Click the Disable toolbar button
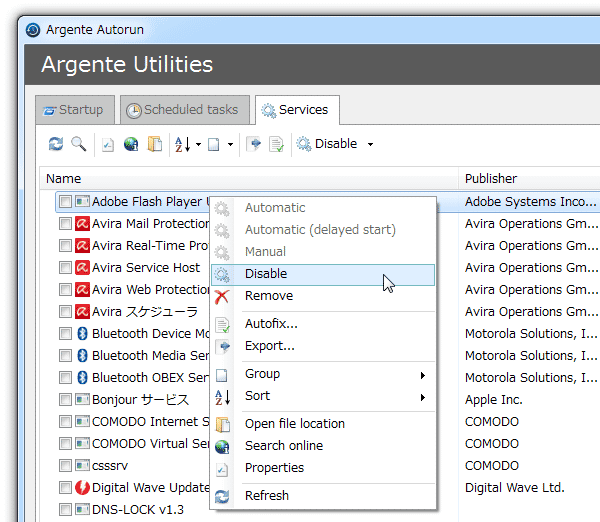 (x=327, y=144)
